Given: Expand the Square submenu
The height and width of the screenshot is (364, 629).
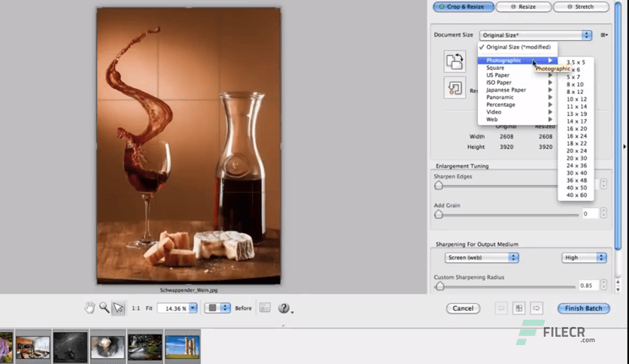Looking at the screenshot, I should [518, 68].
